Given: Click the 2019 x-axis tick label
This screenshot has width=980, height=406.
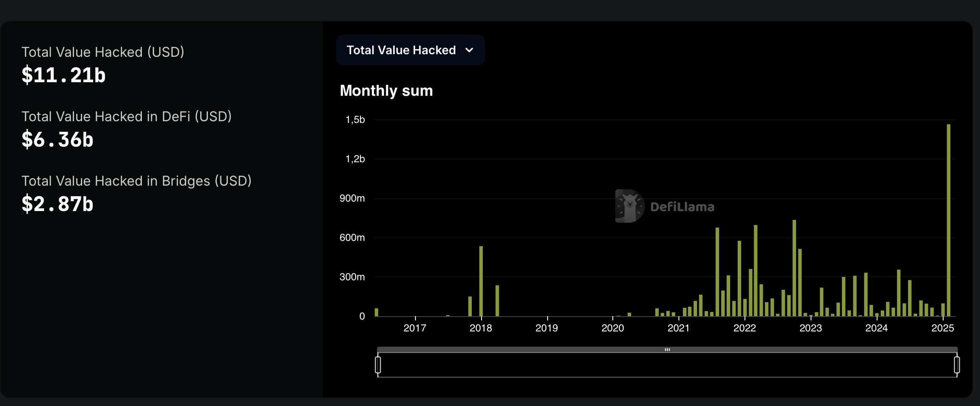Looking at the screenshot, I should 547,328.
